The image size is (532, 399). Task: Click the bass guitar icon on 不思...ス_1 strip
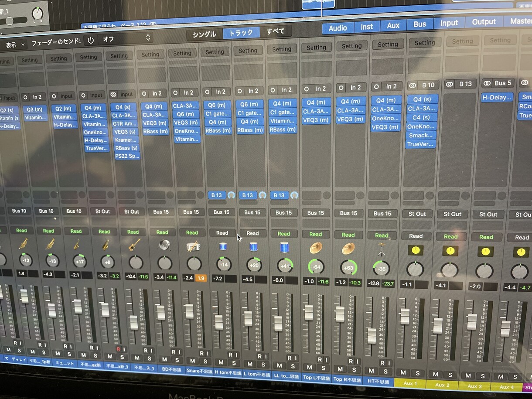pos(134,245)
